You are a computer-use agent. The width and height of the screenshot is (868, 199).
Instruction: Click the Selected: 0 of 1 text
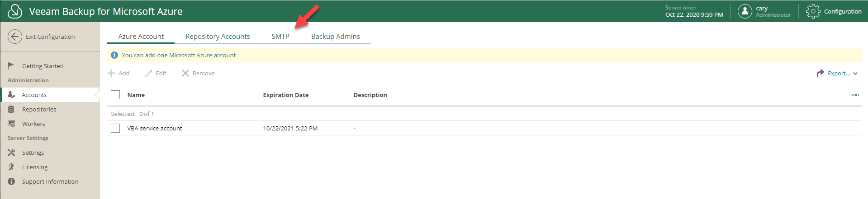point(133,114)
